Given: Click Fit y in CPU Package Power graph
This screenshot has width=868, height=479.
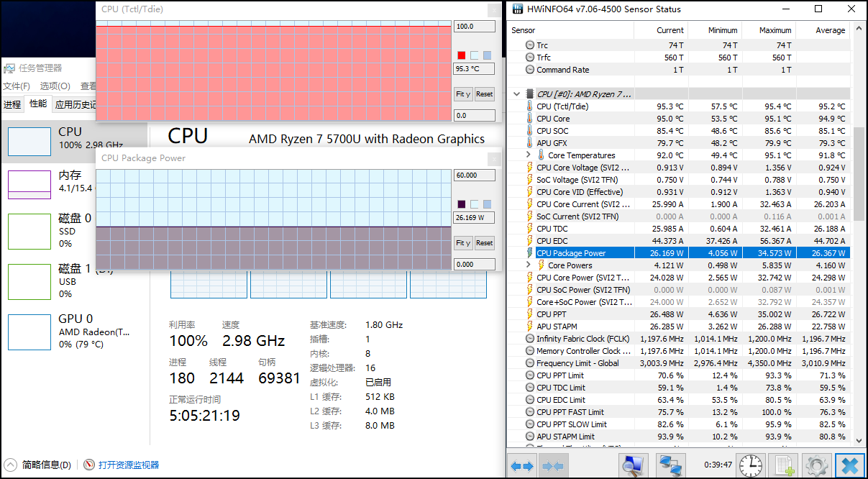Looking at the screenshot, I should (463, 243).
